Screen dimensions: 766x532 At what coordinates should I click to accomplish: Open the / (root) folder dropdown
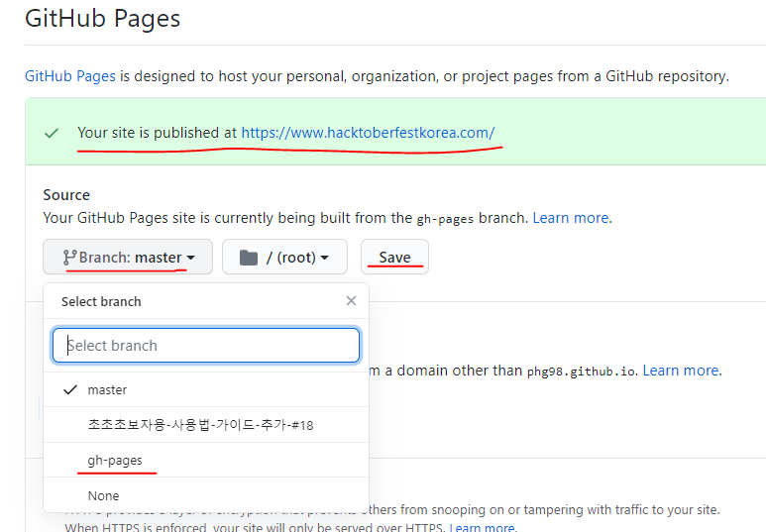[284, 257]
